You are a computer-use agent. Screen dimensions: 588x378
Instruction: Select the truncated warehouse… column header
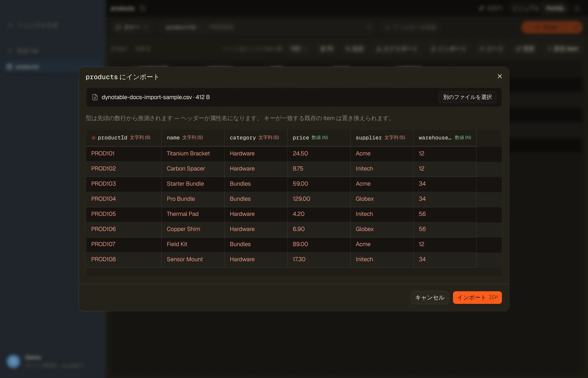click(445, 138)
